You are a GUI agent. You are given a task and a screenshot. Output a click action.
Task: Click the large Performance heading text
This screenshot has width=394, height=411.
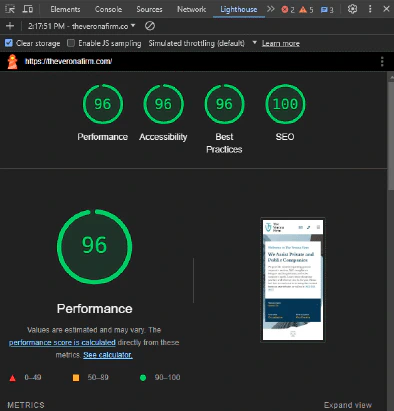pos(94,309)
